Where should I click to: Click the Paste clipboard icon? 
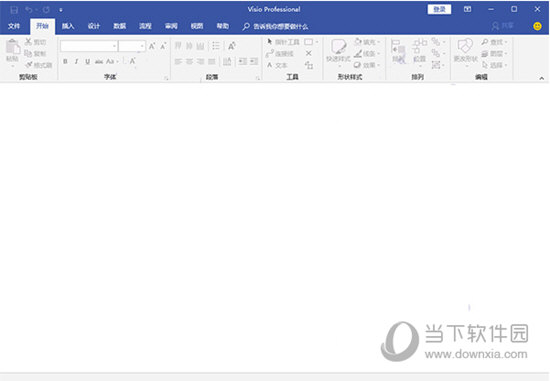pyautogui.click(x=13, y=47)
